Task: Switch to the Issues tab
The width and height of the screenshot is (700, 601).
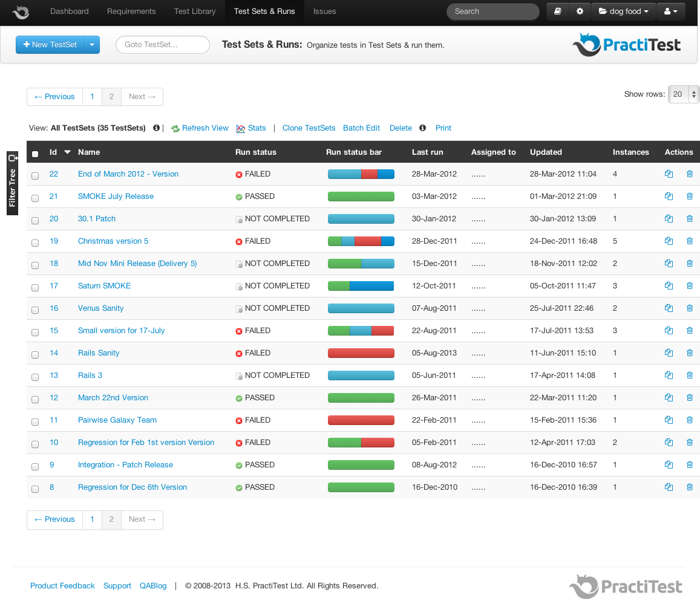Action: pyautogui.click(x=324, y=11)
